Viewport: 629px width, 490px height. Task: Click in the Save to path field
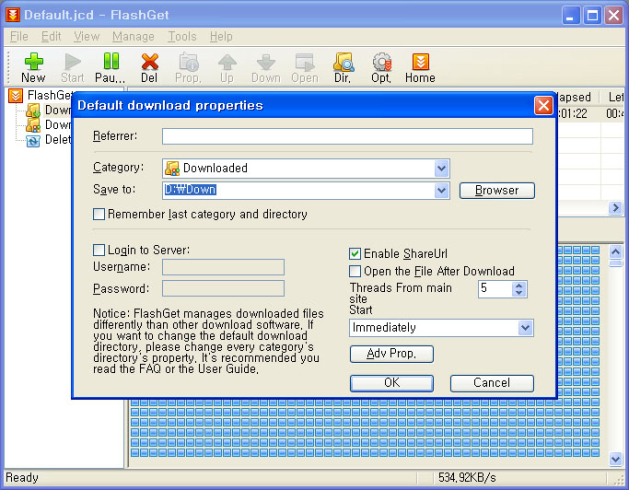298,190
